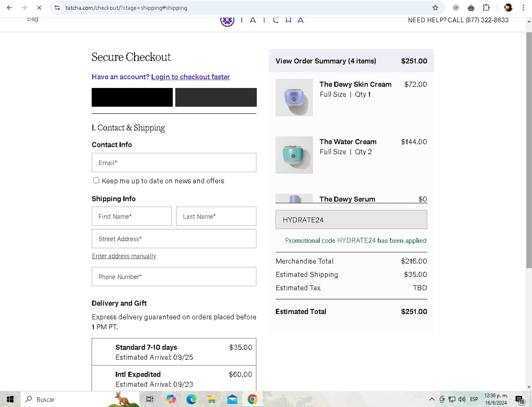The image size is (532, 407).
Task: Click the Merchandise Total $216.00 amount
Action: coord(414,261)
